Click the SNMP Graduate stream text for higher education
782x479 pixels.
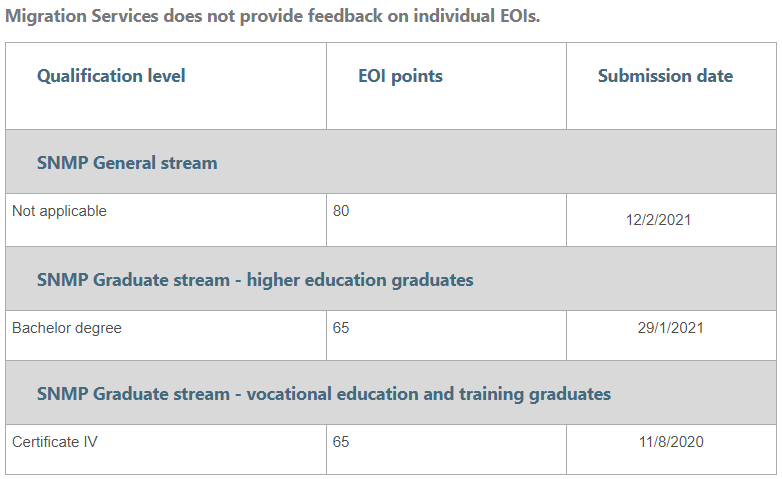(x=133, y=279)
